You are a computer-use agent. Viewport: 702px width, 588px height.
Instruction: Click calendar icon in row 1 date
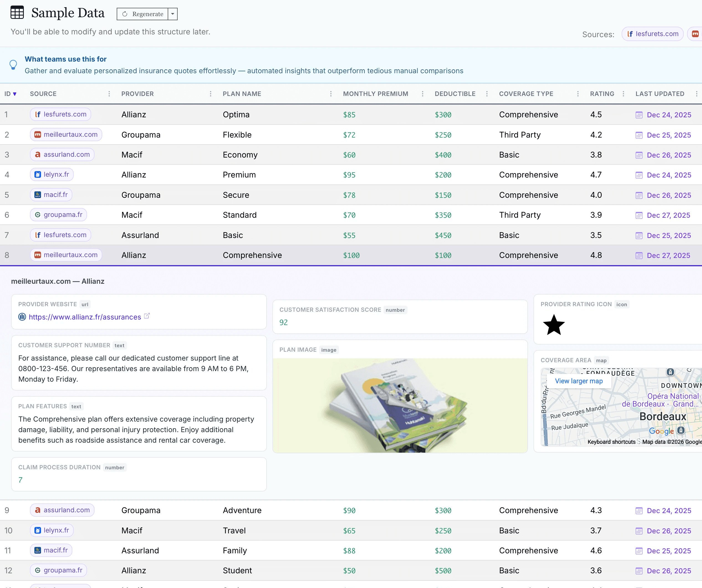tap(639, 115)
